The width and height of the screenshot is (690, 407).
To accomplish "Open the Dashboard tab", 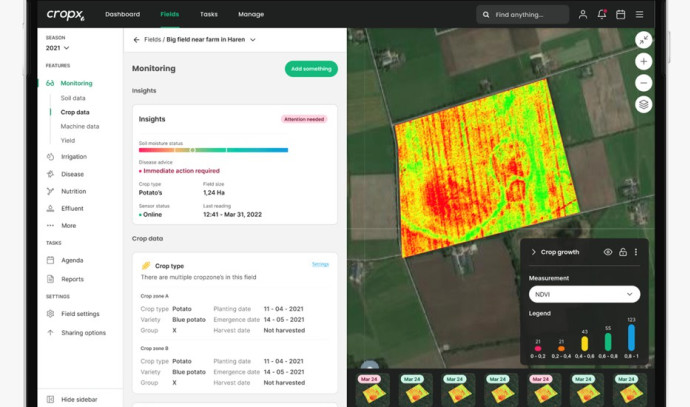I will pyautogui.click(x=122, y=15).
